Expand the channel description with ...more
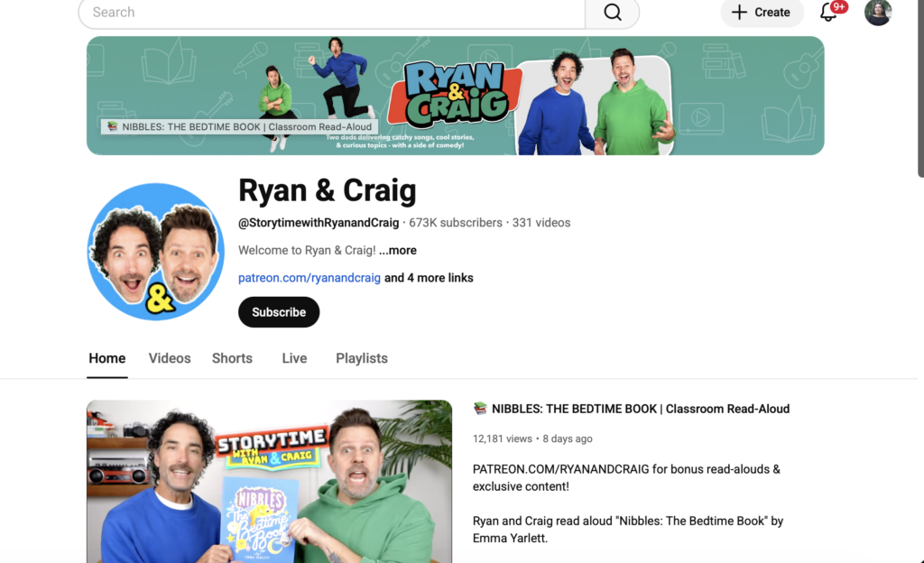Viewport: 924px width, 563px height. [x=397, y=250]
